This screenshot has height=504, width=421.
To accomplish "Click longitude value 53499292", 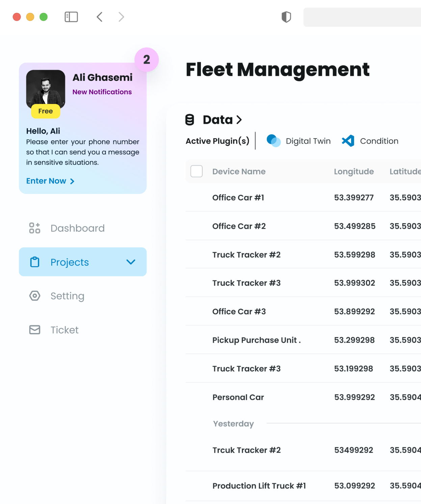I will [353, 450].
